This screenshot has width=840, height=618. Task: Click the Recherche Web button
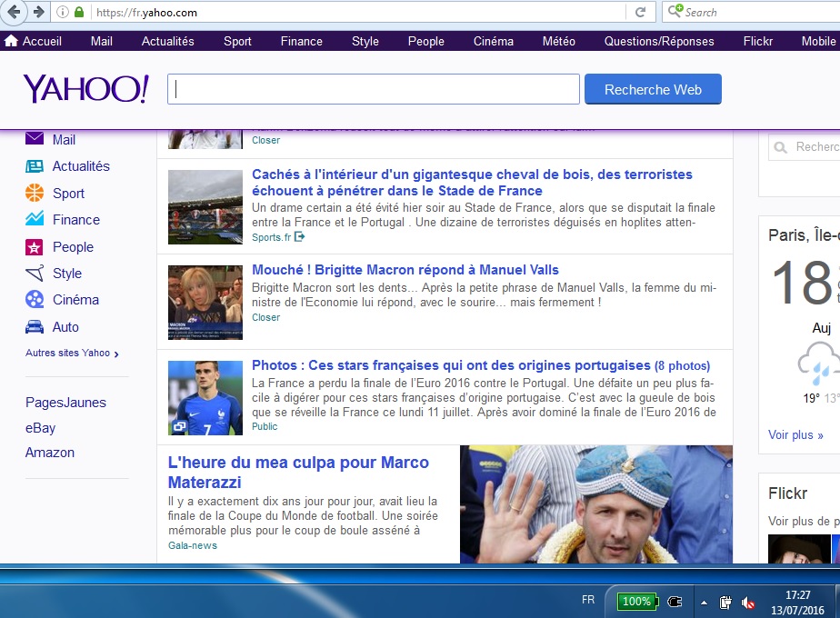tap(653, 89)
